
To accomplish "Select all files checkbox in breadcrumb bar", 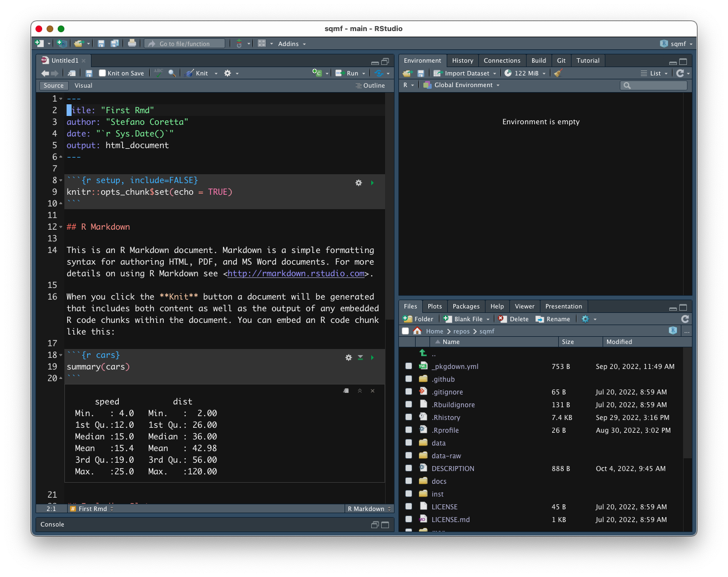I will (x=406, y=331).
